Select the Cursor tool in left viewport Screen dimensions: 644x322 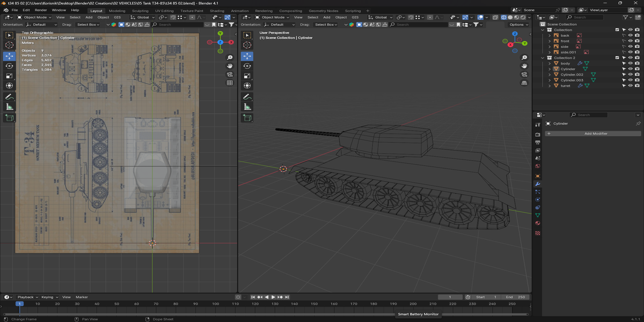click(x=9, y=45)
